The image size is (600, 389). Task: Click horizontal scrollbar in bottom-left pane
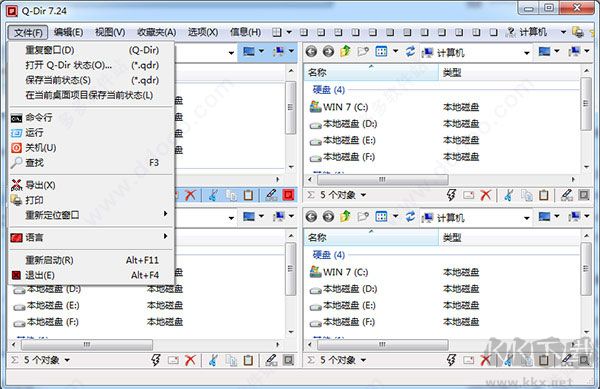87,345
